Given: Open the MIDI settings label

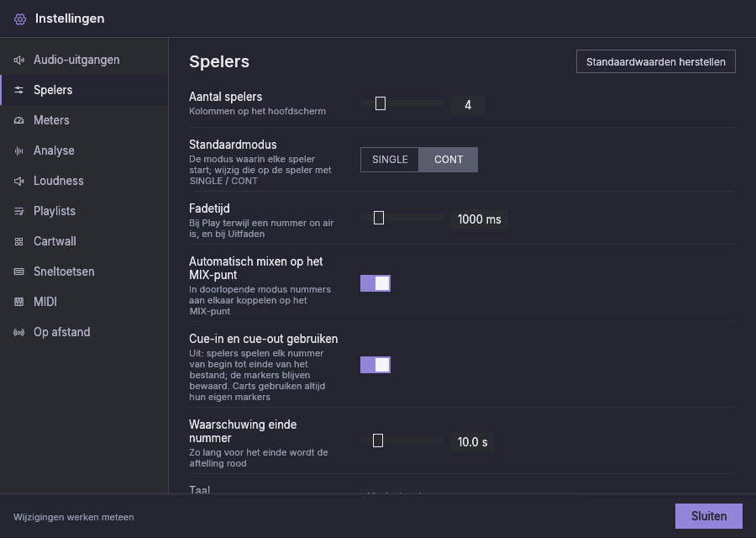Looking at the screenshot, I should [45, 302].
